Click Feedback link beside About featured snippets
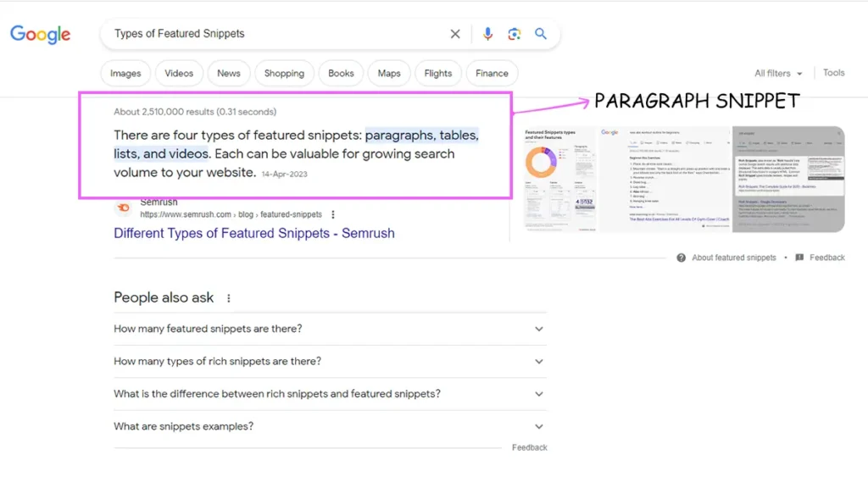 coord(827,258)
